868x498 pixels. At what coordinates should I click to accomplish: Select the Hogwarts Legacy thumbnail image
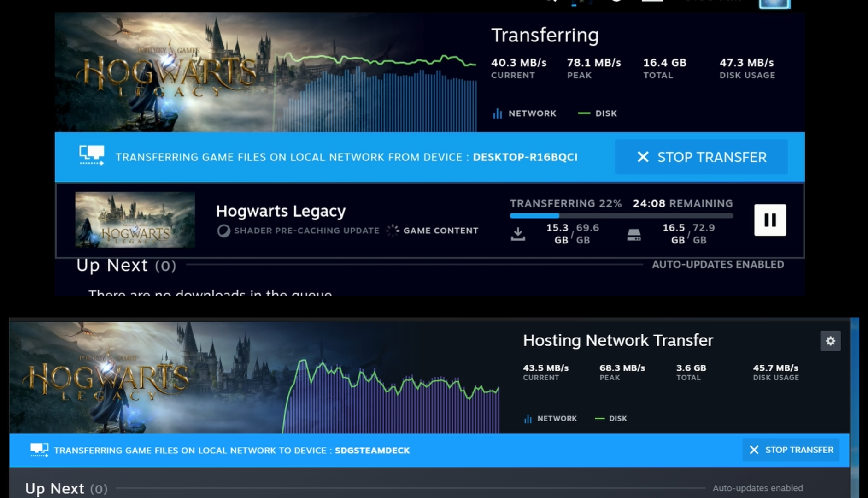134,220
